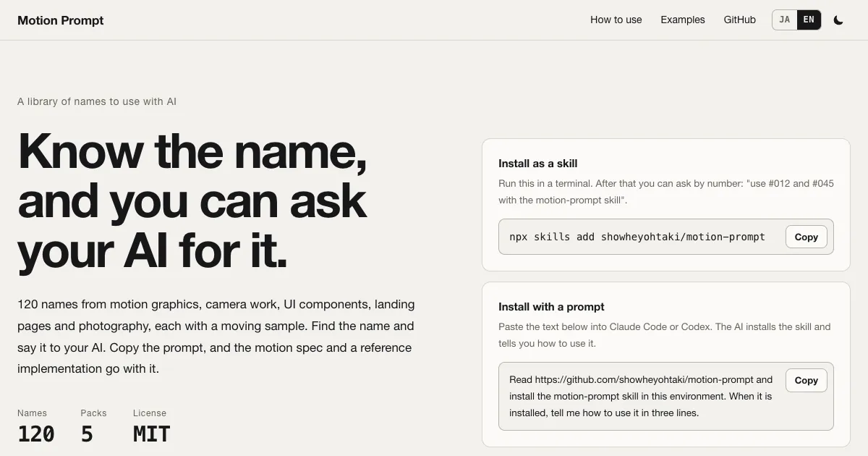Toggle dark mode with the moon icon
The height and width of the screenshot is (456, 868).
click(x=838, y=20)
